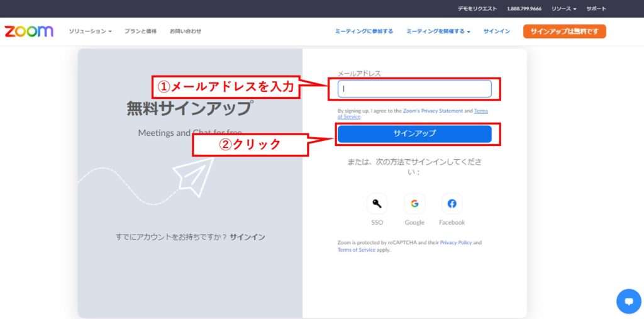
Task: Sign in with the Facebook icon
Action: coord(452,203)
